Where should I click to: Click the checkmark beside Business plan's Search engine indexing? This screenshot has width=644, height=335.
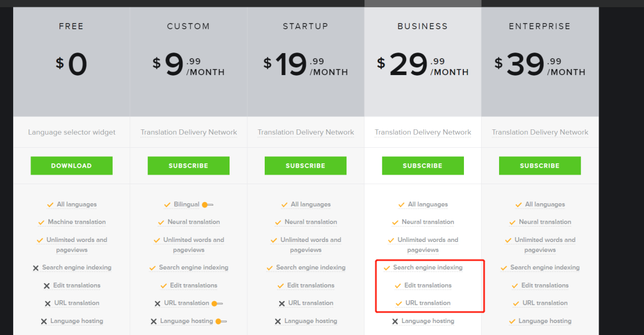[387, 268]
